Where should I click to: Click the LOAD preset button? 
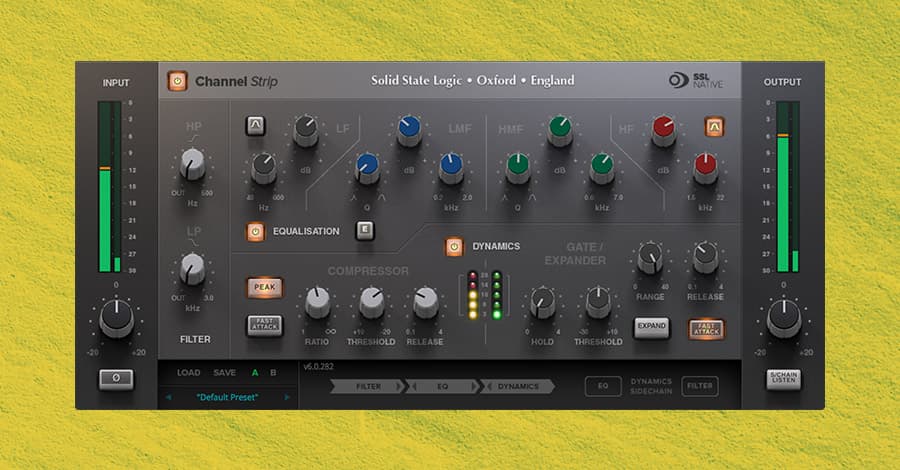click(x=188, y=373)
